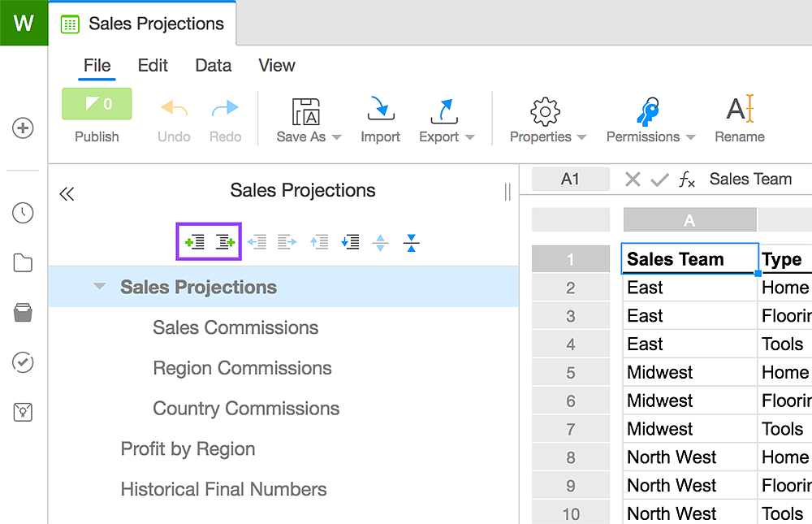Open the tasks checkmark icon in sidebar
The width and height of the screenshot is (812, 524).
pos(23,362)
